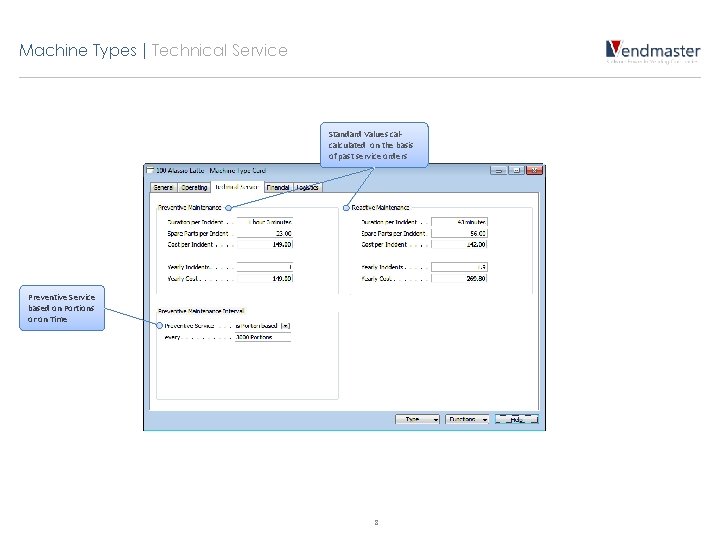Click Preventive Yearly Cost field
720x540 pixels.
click(264, 278)
